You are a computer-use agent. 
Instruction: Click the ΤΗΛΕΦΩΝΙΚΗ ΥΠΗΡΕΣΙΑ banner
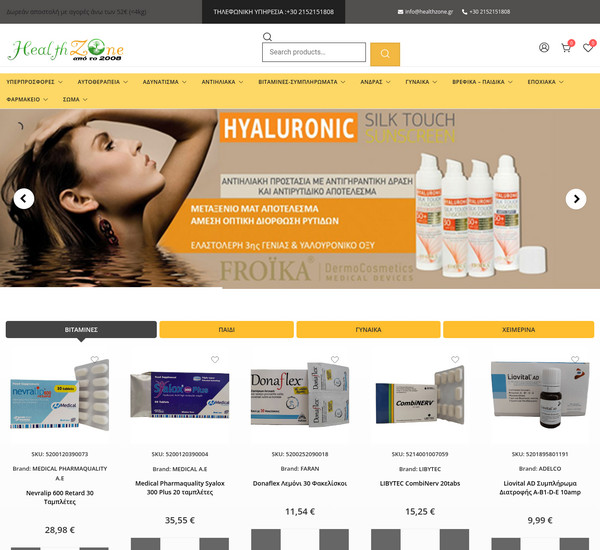click(x=274, y=12)
